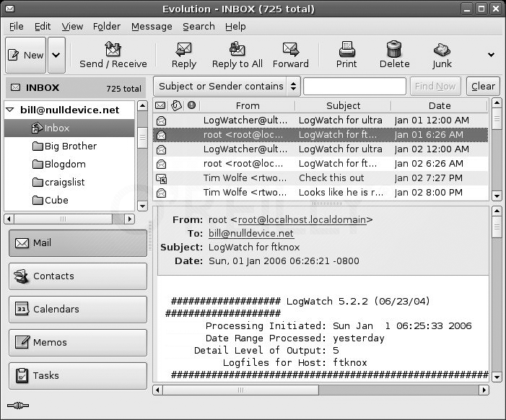Click the Print toolbar icon
This screenshot has width=506, height=420.
(x=346, y=49)
